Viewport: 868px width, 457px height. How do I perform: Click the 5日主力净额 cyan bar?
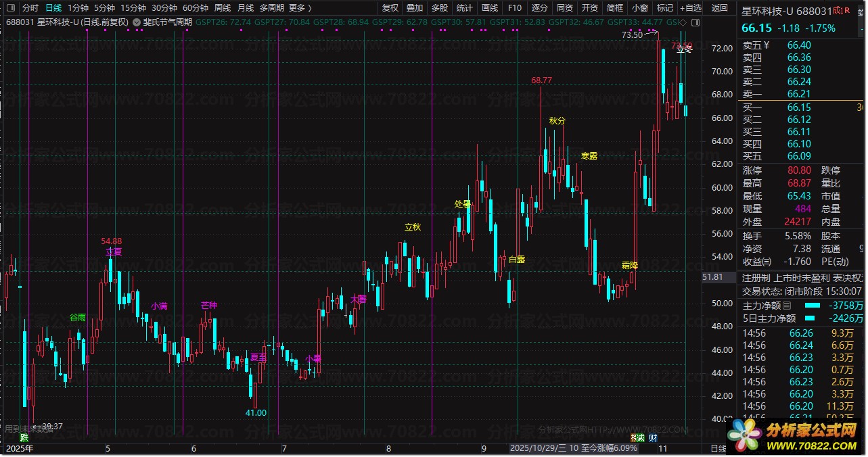(x=810, y=318)
